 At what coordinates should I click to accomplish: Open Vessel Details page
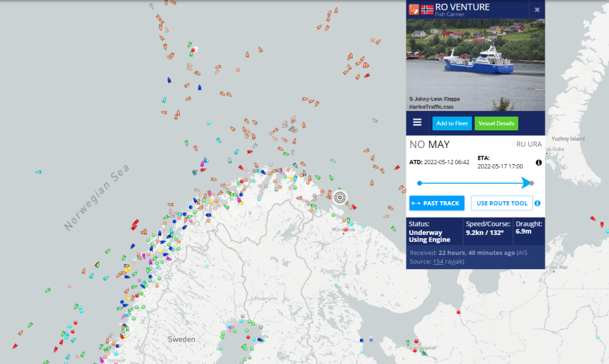496,123
